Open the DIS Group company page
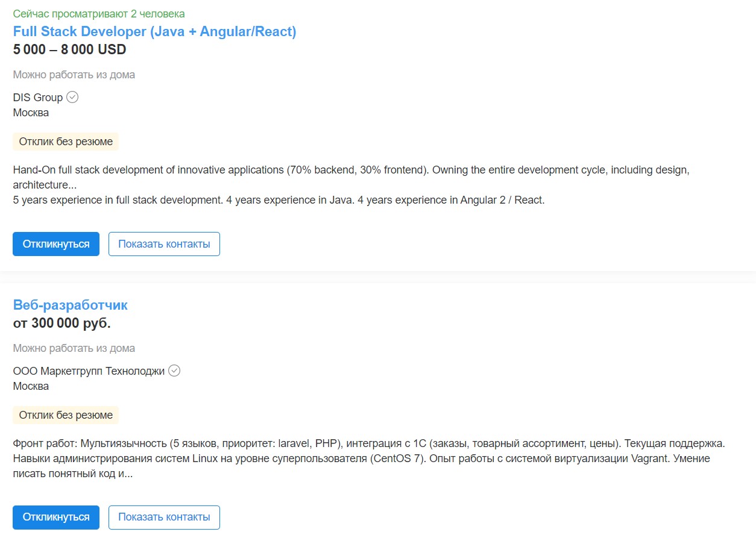756x535 pixels. click(38, 97)
